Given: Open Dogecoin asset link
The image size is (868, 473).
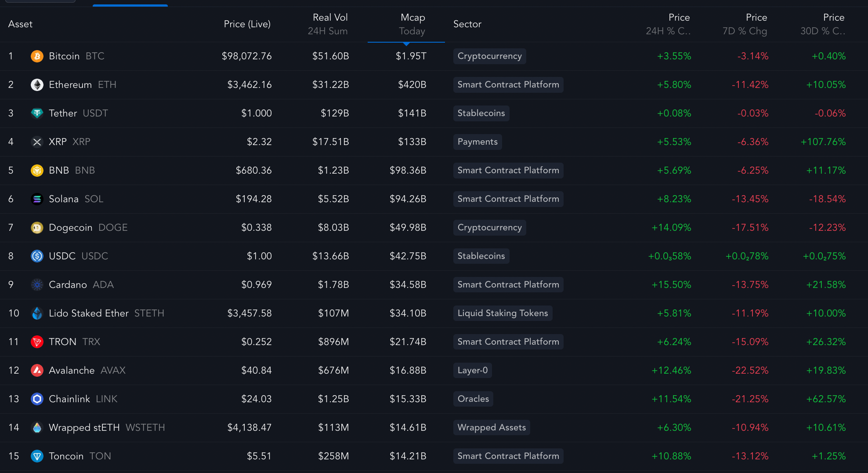Looking at the screenshot, I should click(71, 228).
